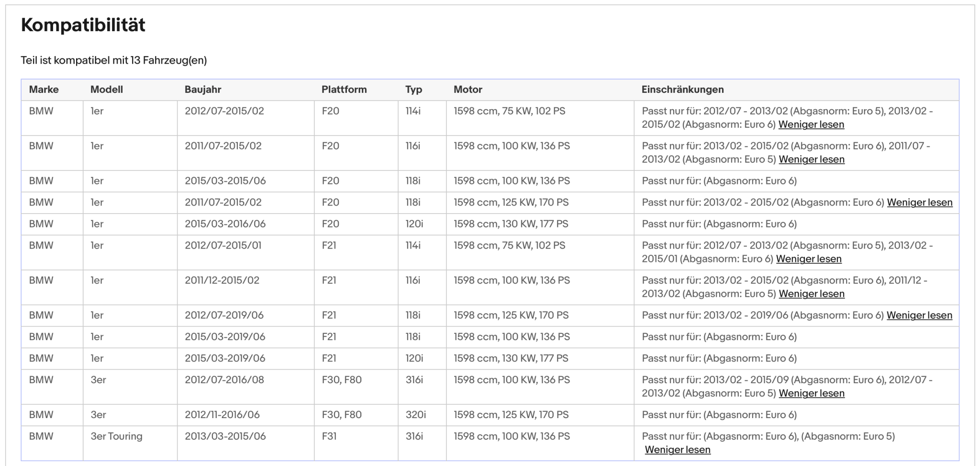The width and height of the screenshot is (980, 466).
Task: Collapse restrictions via Weniger lesen for F20 116i
Action: coord(812,159)
